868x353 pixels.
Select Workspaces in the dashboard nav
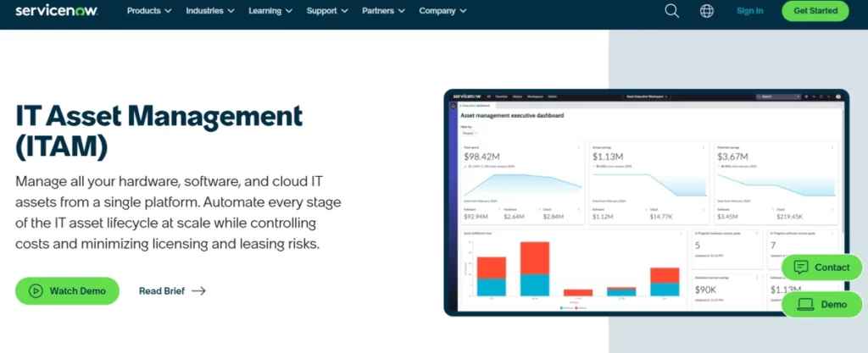click(x=535, y=97)
